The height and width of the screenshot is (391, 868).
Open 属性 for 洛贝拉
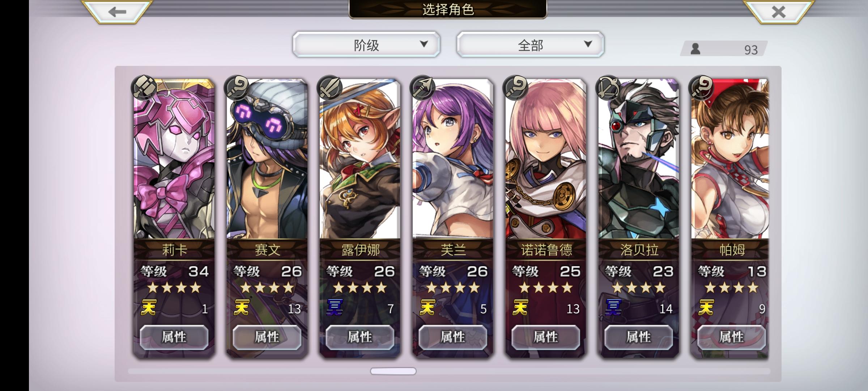[x=639, y=337]
